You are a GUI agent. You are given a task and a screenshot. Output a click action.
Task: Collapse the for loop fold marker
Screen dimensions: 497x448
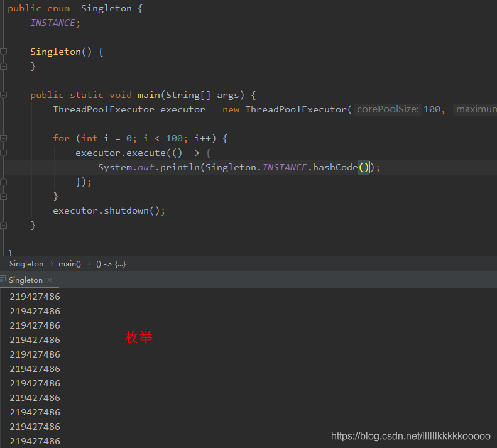pos(4,139)
